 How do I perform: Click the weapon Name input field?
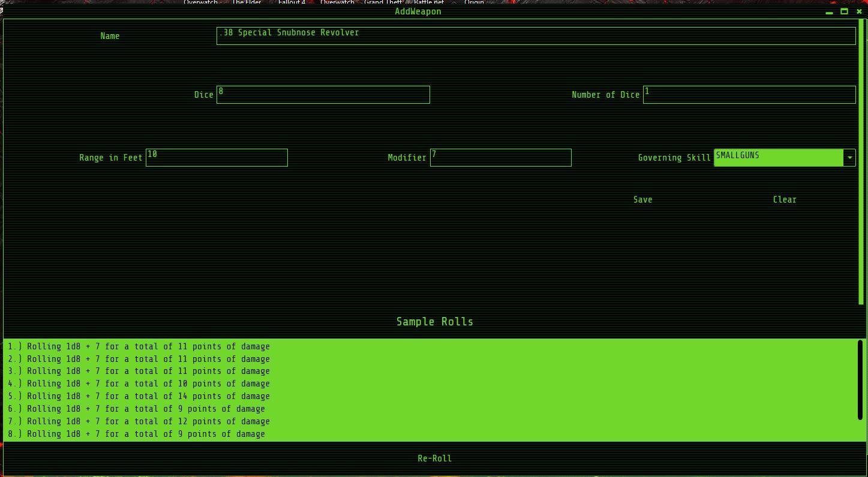click(536, 35)
